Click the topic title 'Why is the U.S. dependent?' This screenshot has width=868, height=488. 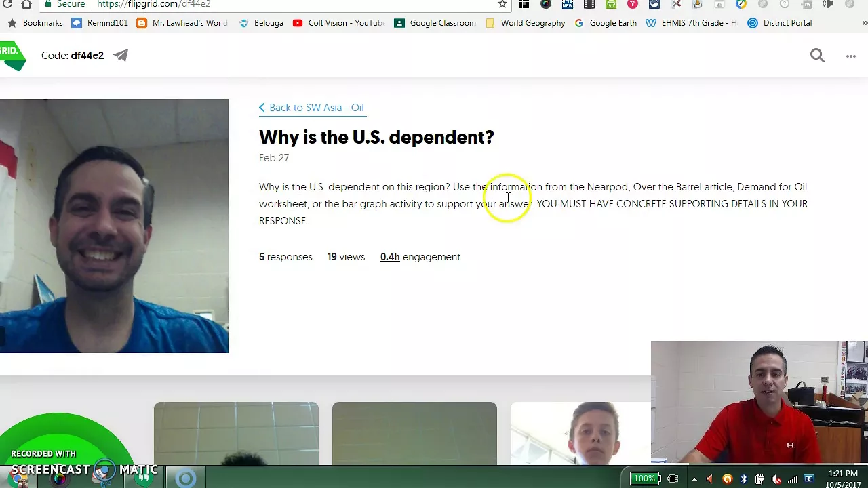pyautogui.click(x=376, y=138)
